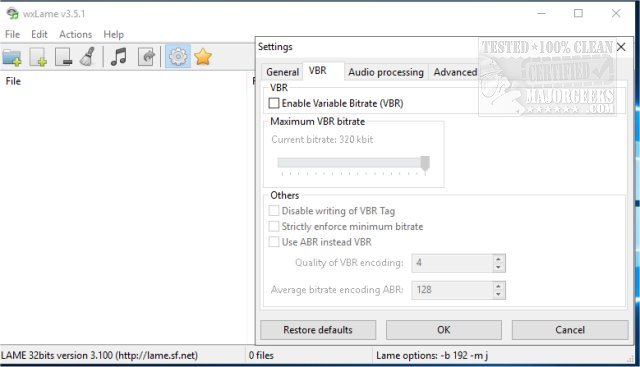Switch to the General tab
640x367 pixels.
click(282, 72)
